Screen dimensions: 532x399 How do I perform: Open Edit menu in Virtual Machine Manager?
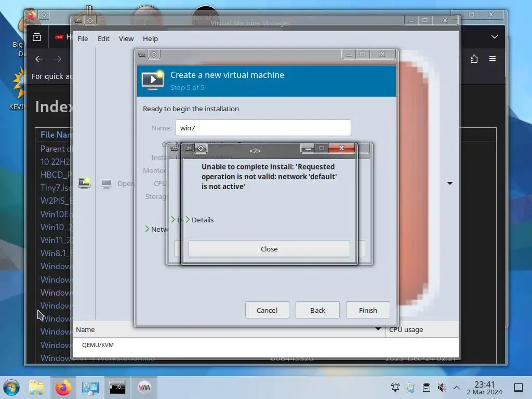[103, 38]
